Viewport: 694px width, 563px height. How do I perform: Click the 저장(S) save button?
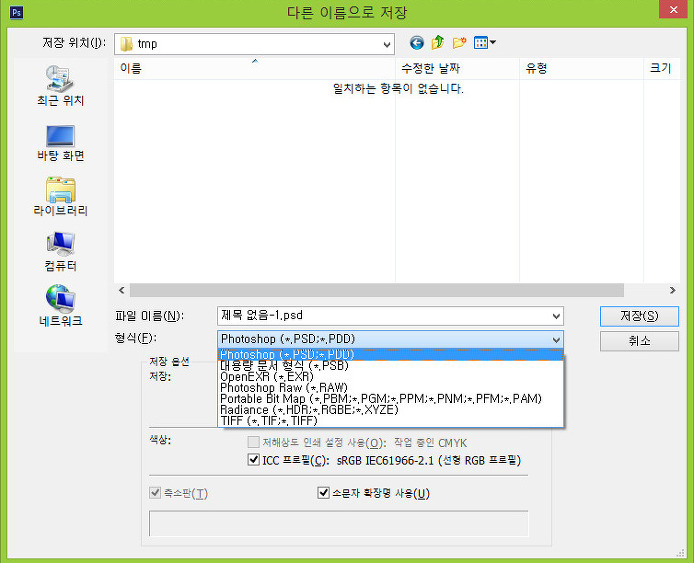[x=639, y=316]
